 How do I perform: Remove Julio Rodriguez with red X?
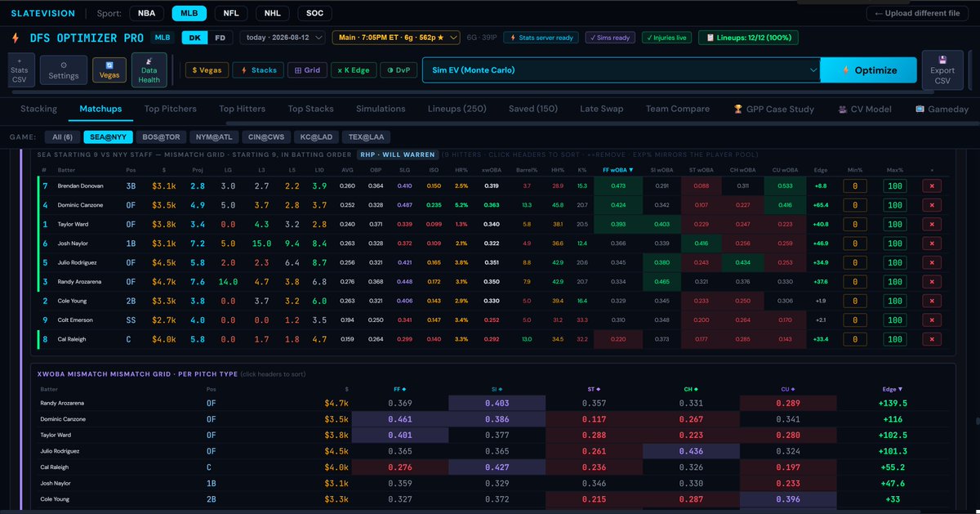click(x=933, y=262)
